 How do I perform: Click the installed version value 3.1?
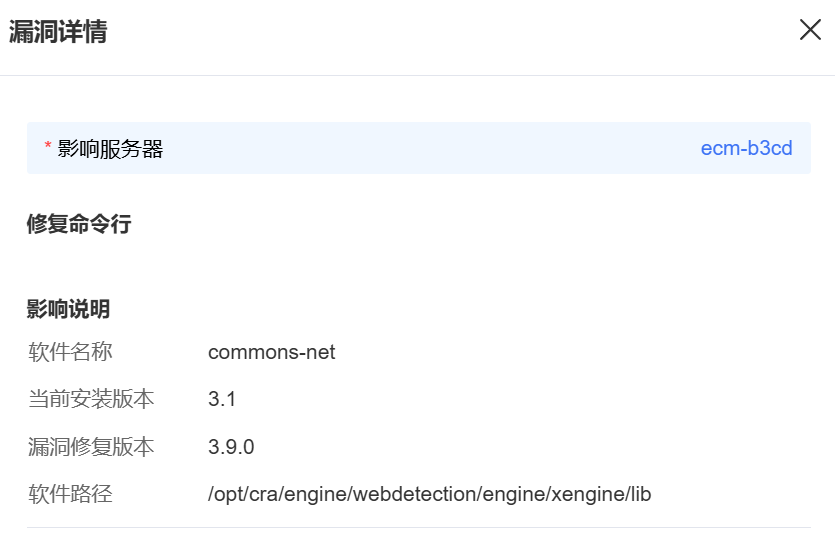(x=222, y=399)
